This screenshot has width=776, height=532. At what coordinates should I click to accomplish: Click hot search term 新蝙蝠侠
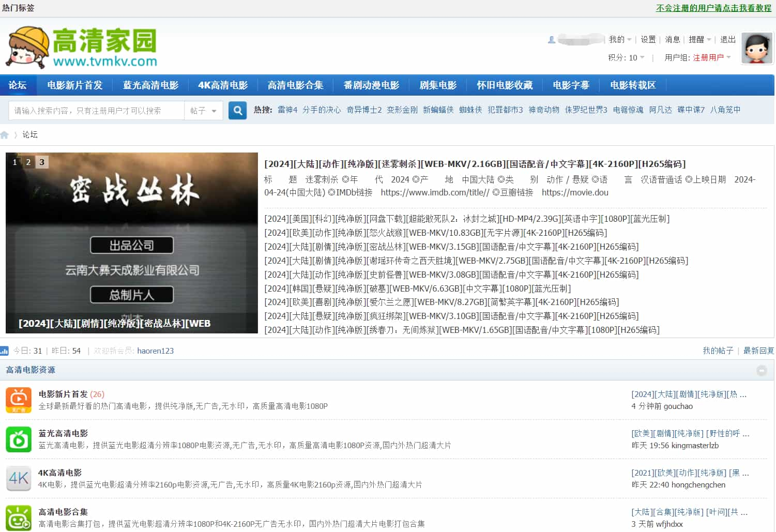coord(438,110)
